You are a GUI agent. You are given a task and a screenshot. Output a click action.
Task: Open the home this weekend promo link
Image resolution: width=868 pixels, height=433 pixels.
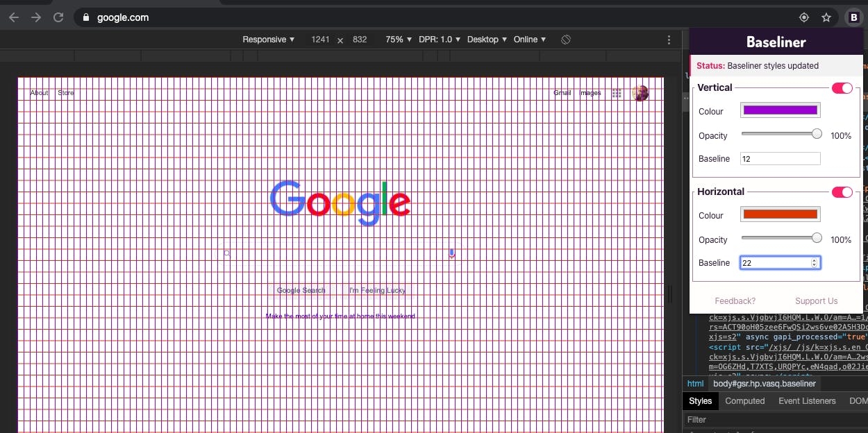[340, 316]
